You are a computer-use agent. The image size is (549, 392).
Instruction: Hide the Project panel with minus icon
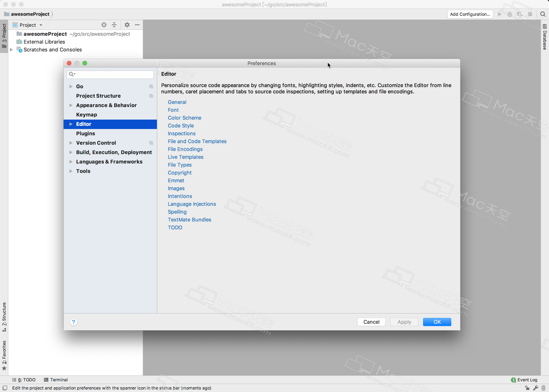(137, 25)
